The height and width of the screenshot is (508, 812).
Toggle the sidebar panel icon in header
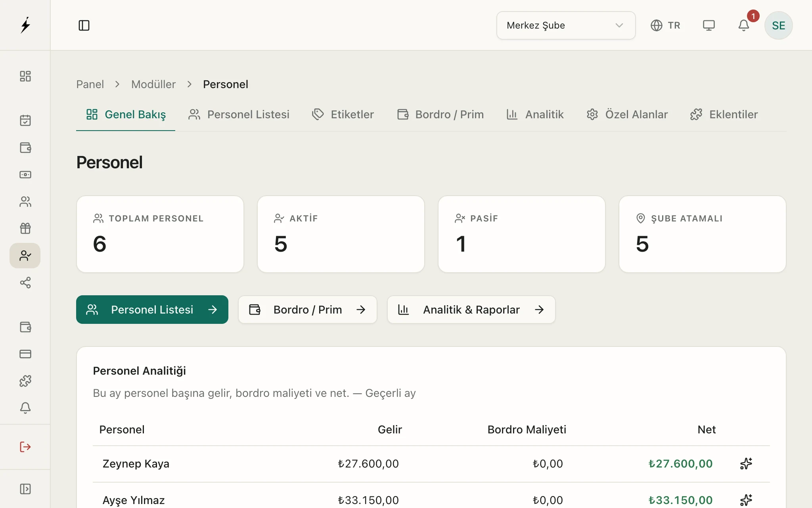[x=84, y=25]
